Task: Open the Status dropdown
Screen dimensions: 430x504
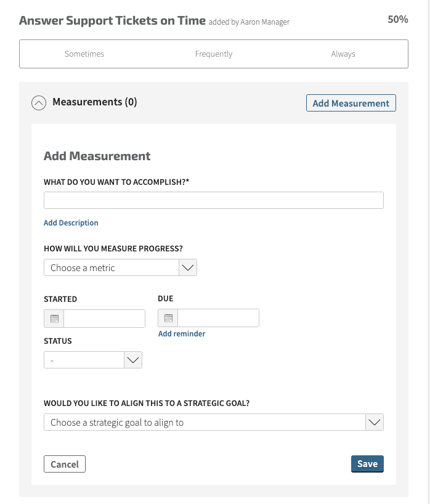Action: click(x=84, y=360)
